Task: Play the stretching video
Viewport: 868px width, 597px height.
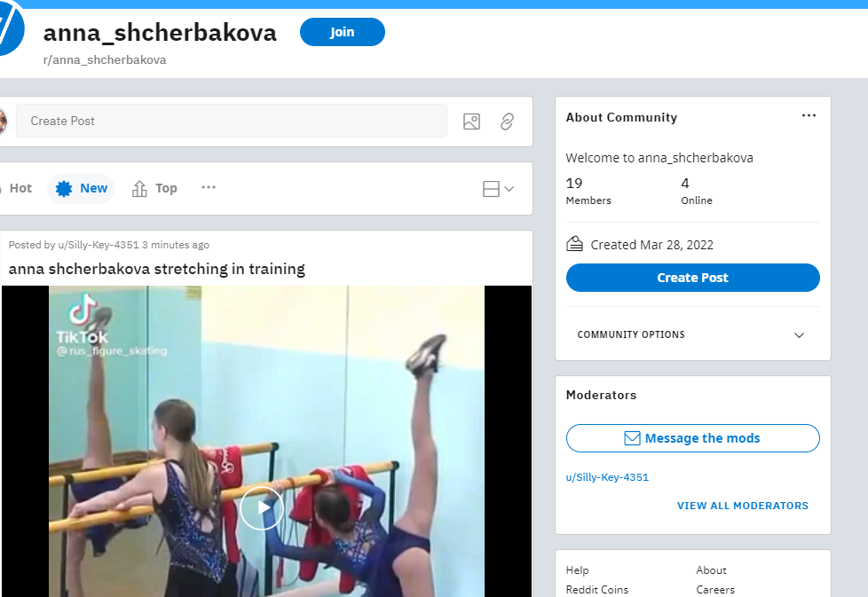Action: click(x=262, y=508)
